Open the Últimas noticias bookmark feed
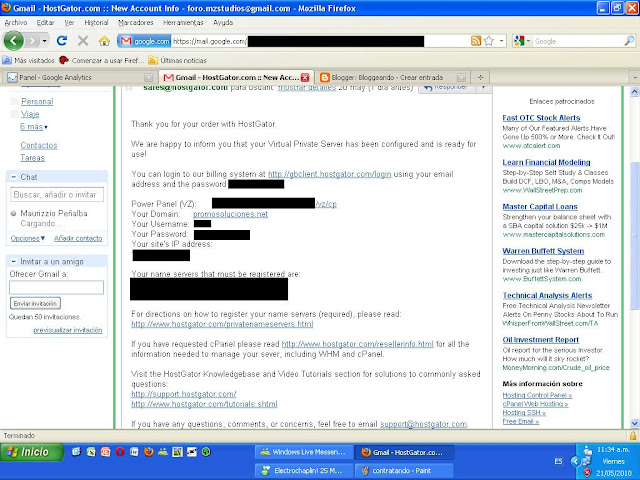The width and height of the screenshot is (640, 480). point(178,60)
